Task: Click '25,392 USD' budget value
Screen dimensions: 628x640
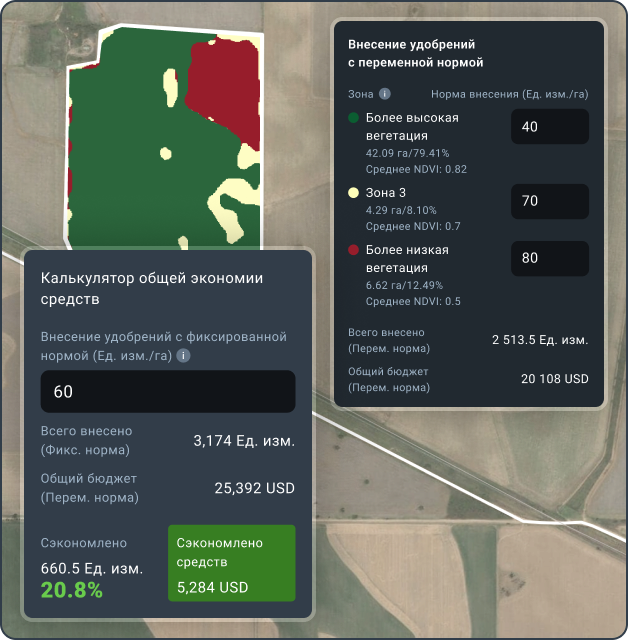Action: coord(255,488)
